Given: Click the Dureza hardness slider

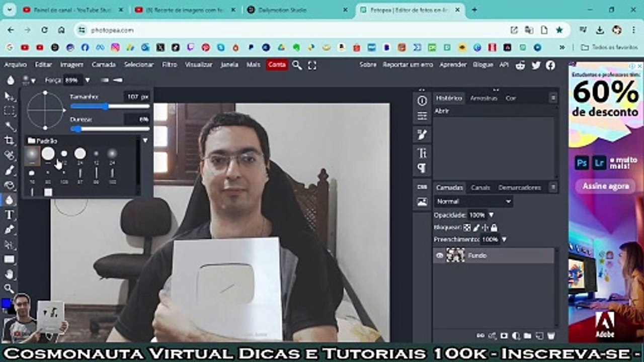Looking at the screenshot, I should pos(110,129).
